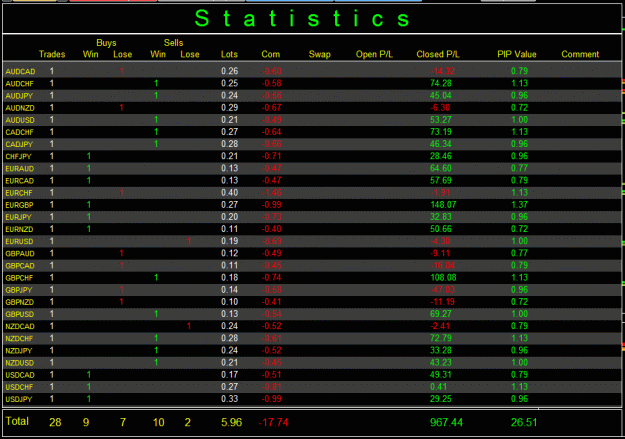Click the GBPCHF symbol label
The height and width of the screenshot is (439, 625).
pyautogui.click(x=19, y=278)
